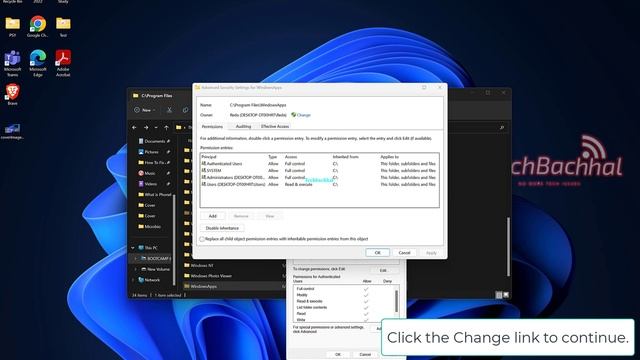Screen dimensions: 640x360
Task: Switch to the Effective Access tab
Action: point(275,127)
